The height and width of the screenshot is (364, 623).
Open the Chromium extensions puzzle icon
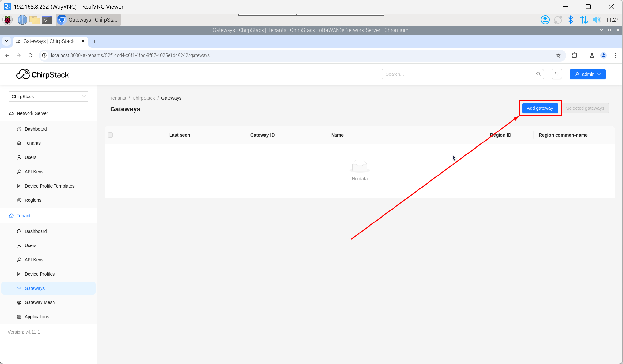click(574, 55)
